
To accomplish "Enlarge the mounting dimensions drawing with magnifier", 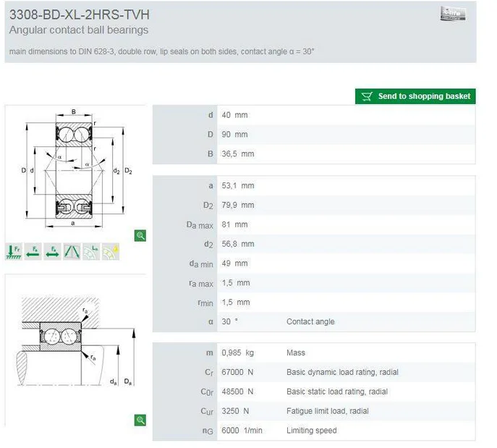I will 140,420.
